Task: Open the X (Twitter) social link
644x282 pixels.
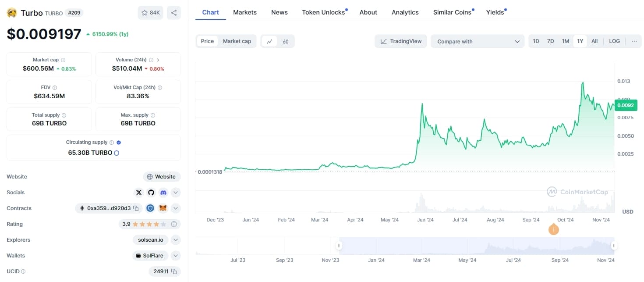Action: pos(139,193)
